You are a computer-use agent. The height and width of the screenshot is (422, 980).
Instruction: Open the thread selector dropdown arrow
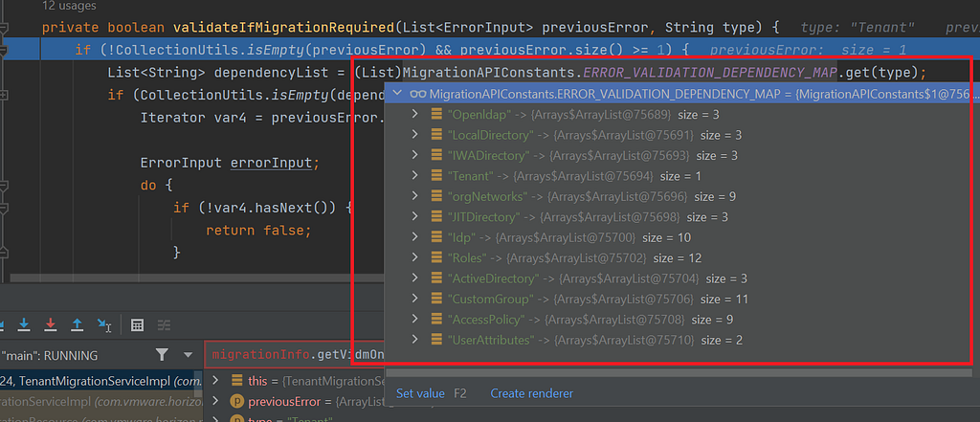[189, 356]
